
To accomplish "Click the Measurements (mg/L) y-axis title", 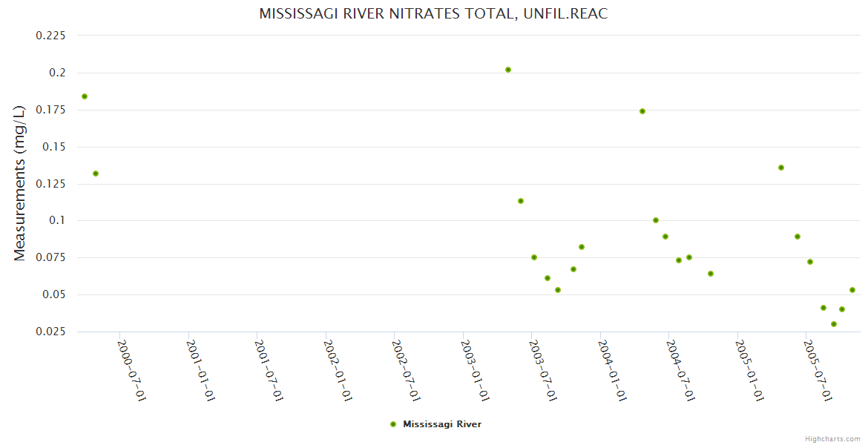I will coord(20,182).
